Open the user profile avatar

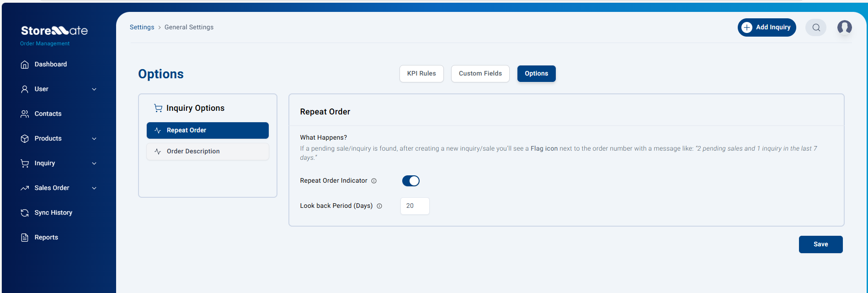(x=844, y=27)
